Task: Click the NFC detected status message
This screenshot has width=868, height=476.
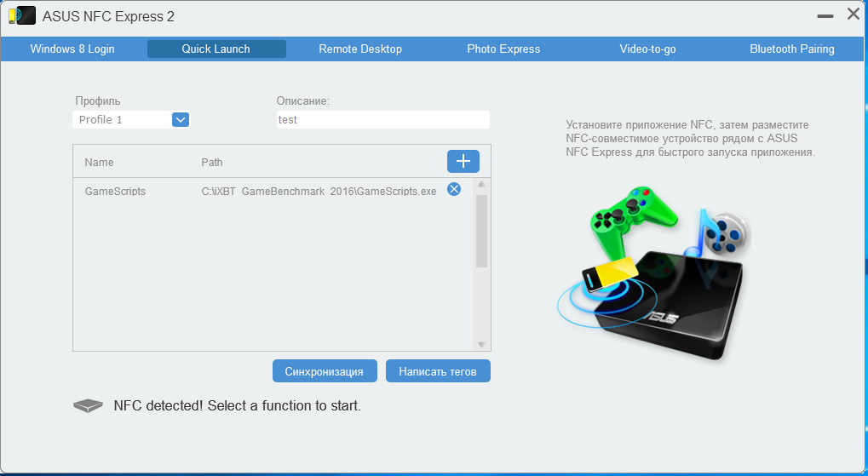Action: (x=238, y=405)
